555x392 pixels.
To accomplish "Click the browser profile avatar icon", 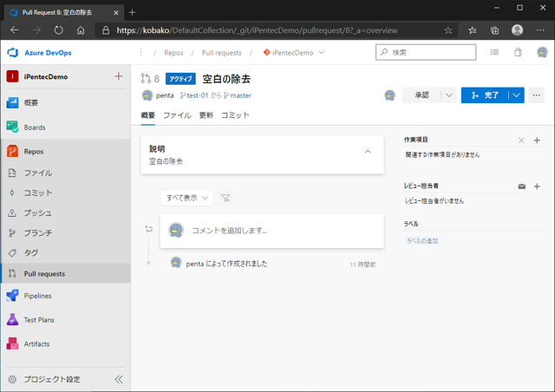I will coord(517,30).
